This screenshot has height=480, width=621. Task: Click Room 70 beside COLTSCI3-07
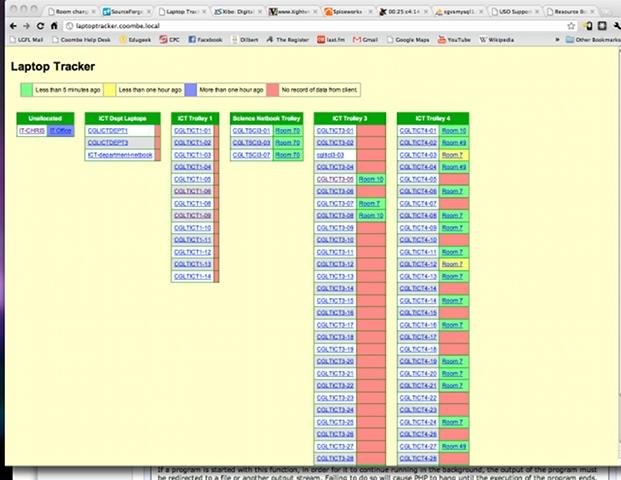[288, 155]
